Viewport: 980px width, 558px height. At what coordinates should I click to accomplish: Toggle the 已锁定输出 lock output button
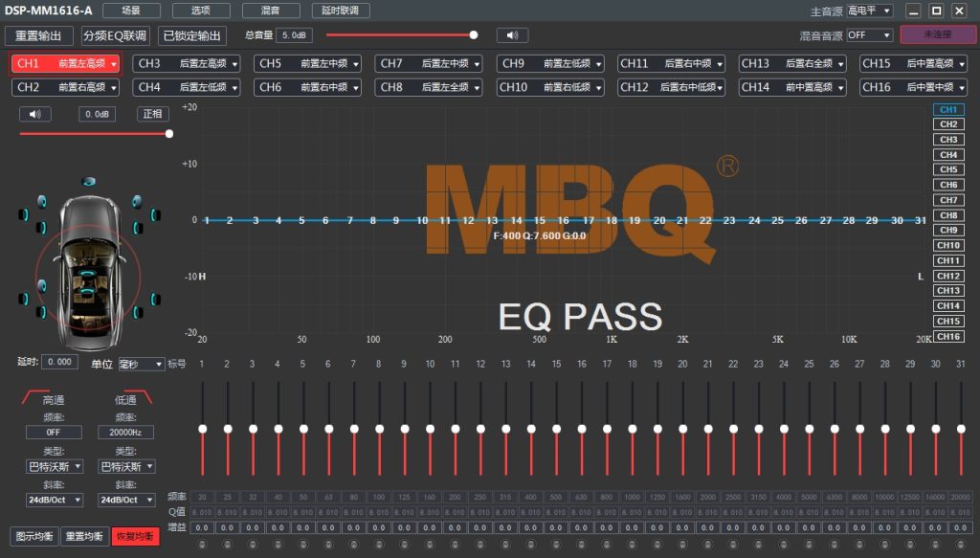click(191, 35)
